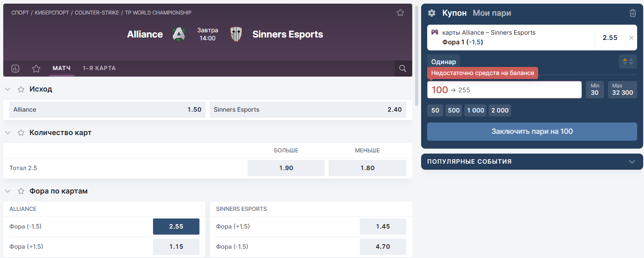Click the Alliance team logo
The image size is (644, 258).
click(x=178, y=34)
